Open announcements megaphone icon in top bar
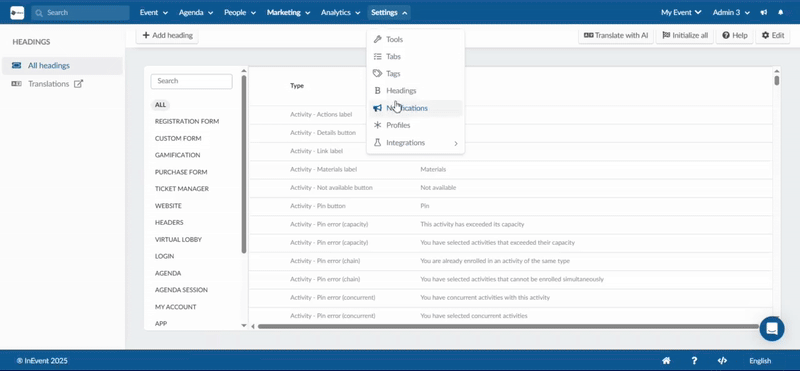 (x=763, y=13)
